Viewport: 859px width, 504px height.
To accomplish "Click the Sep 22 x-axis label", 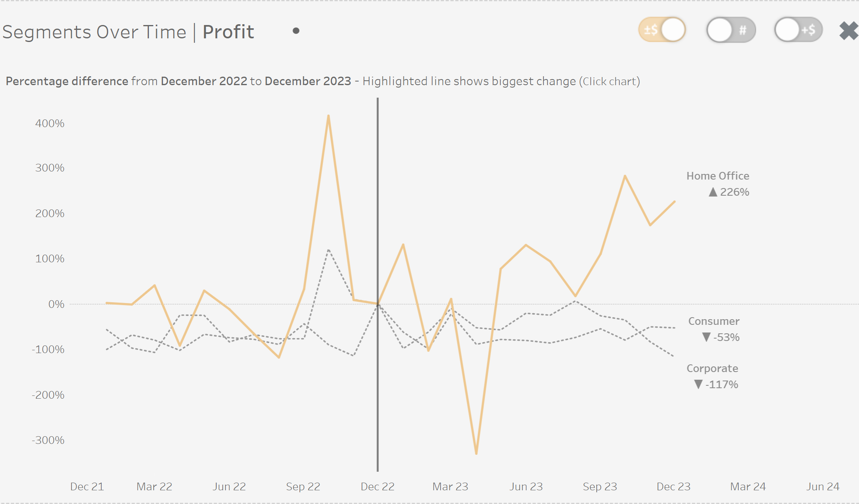I will (x=303, y=487).
